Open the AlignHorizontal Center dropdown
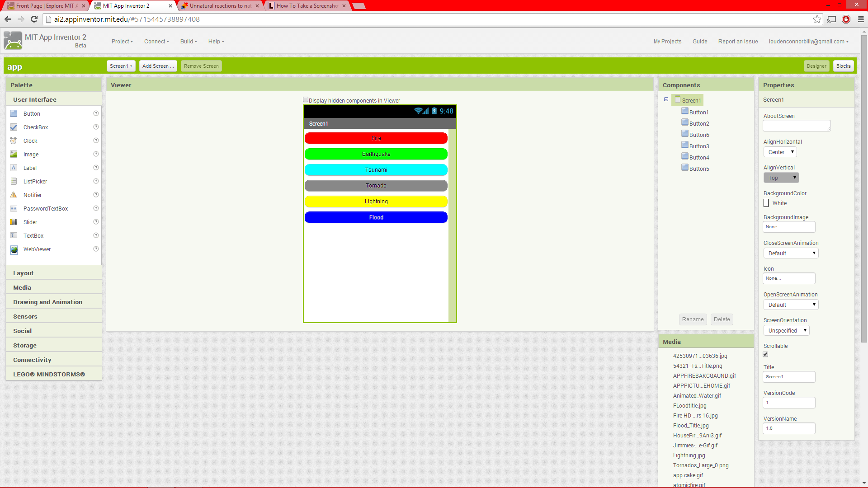This screenshot has width=868, height=488. [780, 152]
